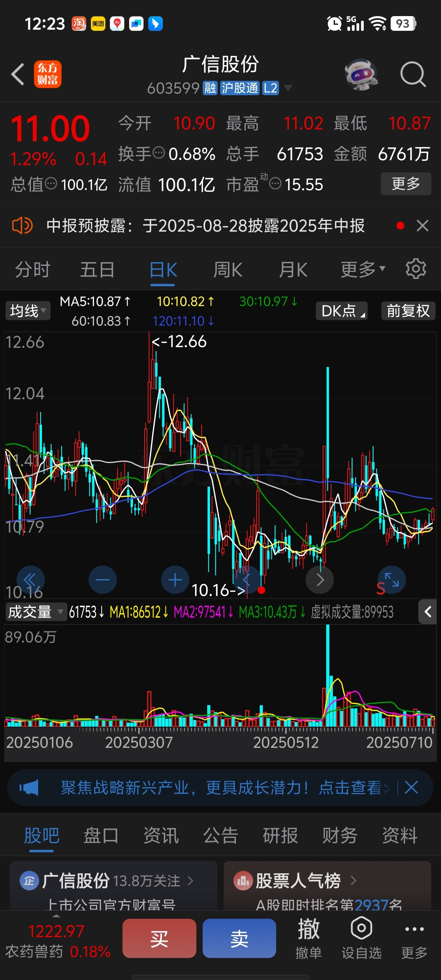Select the 股吧 tab
This screenshot has height=980, width=441.
(41, 835)
